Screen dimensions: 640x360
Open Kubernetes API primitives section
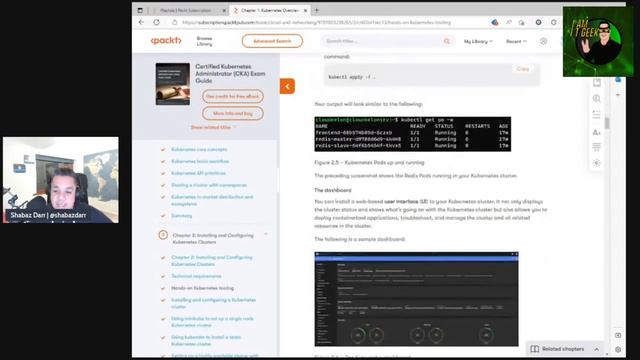point(198,173)
